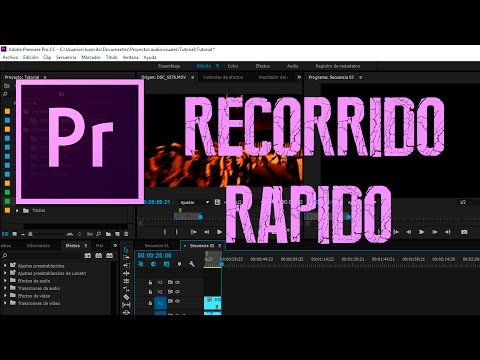480x360 pixels.
Task: Click Source monitor settings icon beside Ajustar
Action: (217, 202)
